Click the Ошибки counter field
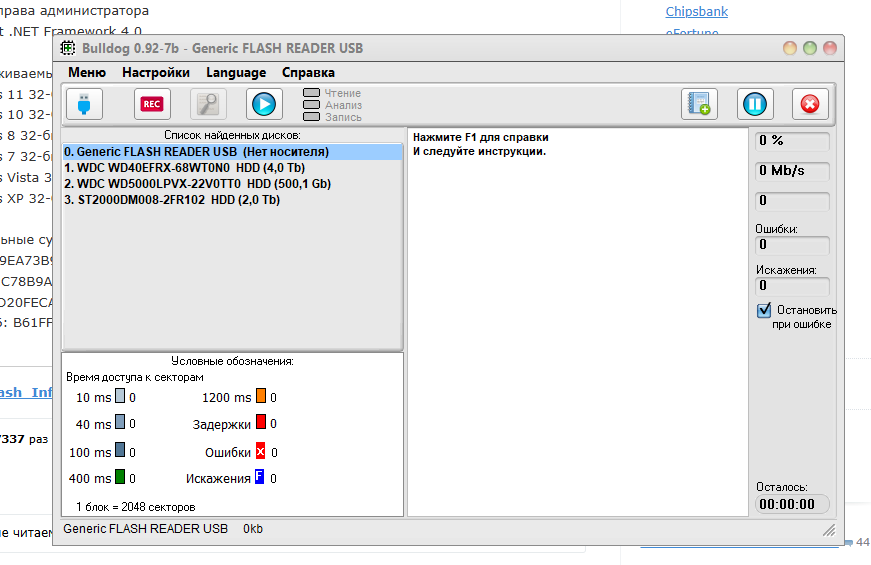The image size is (871, 565). click(x=792, y=245)
